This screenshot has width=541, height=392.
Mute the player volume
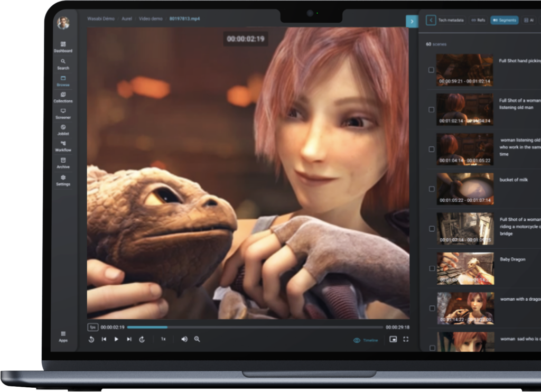184,339
